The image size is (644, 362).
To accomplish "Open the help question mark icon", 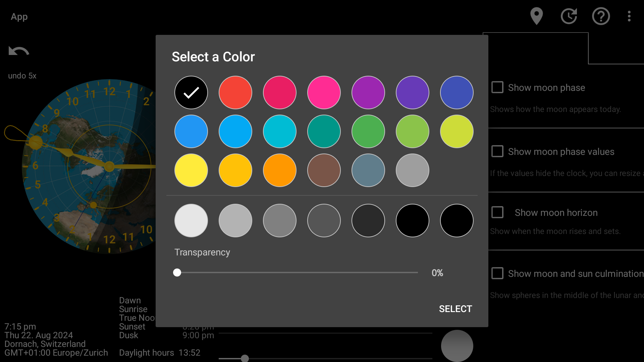I will point(601,16).
